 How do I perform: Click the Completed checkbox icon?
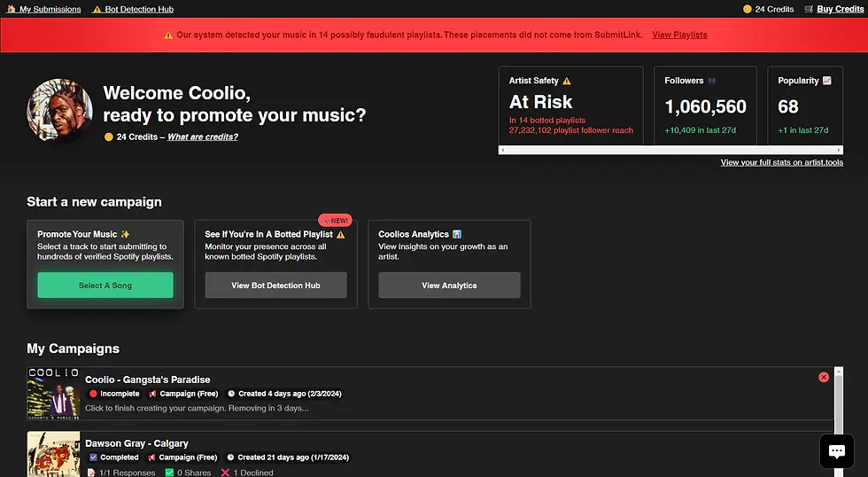[93, 457]
